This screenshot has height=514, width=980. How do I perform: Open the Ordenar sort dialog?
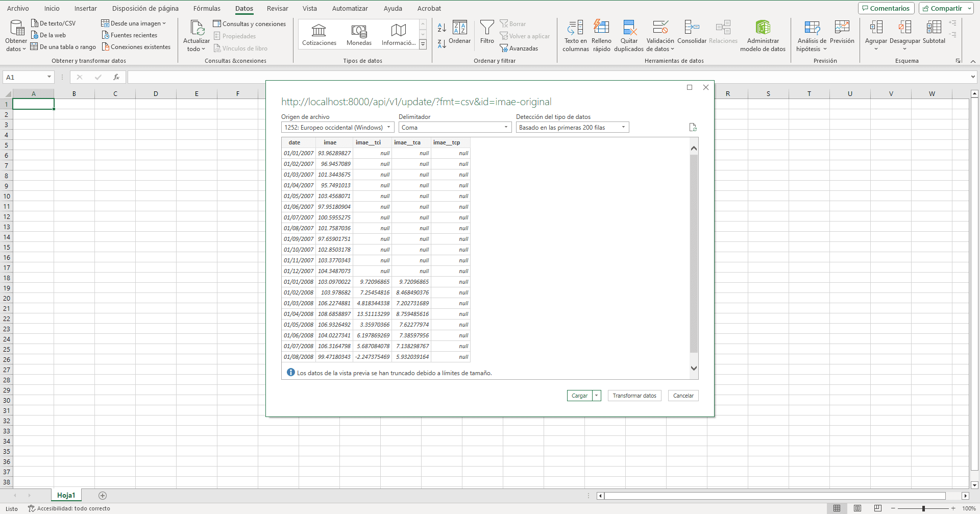coord(460,33)
